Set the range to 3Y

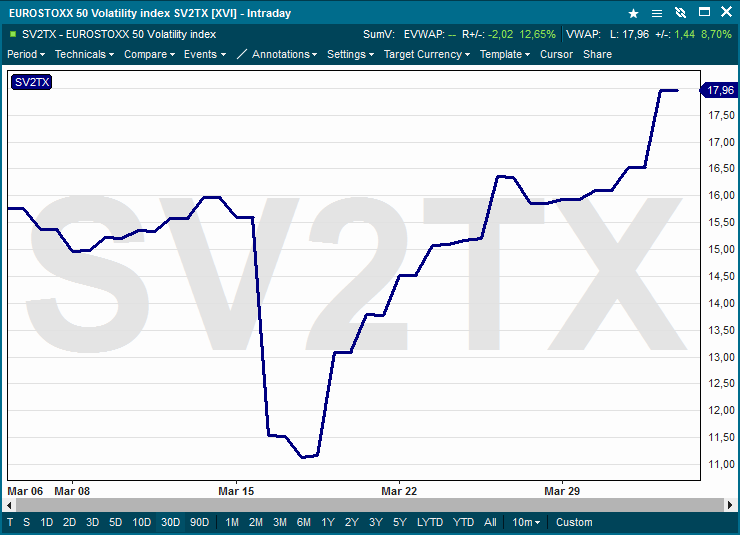376,522
